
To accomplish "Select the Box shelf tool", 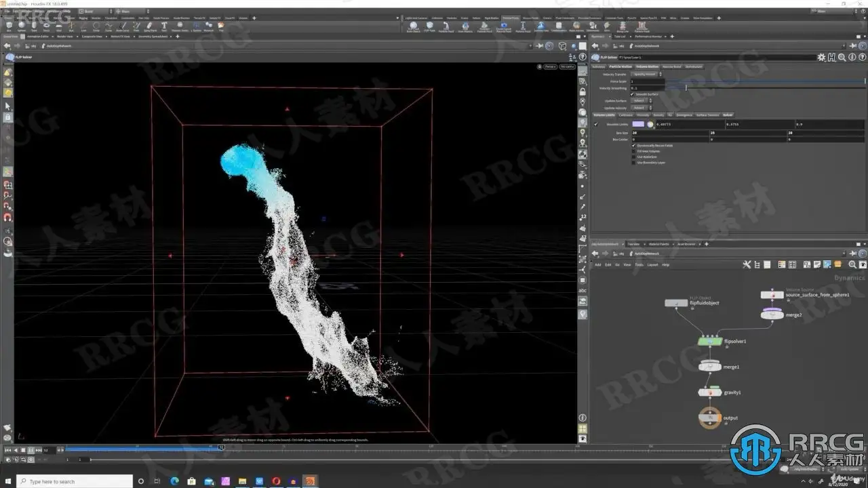I will click(x=9, y=26).
